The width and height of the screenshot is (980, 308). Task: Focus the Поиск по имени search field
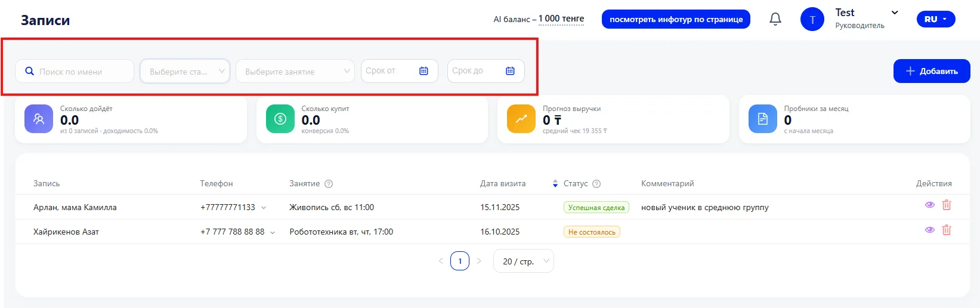75,71
